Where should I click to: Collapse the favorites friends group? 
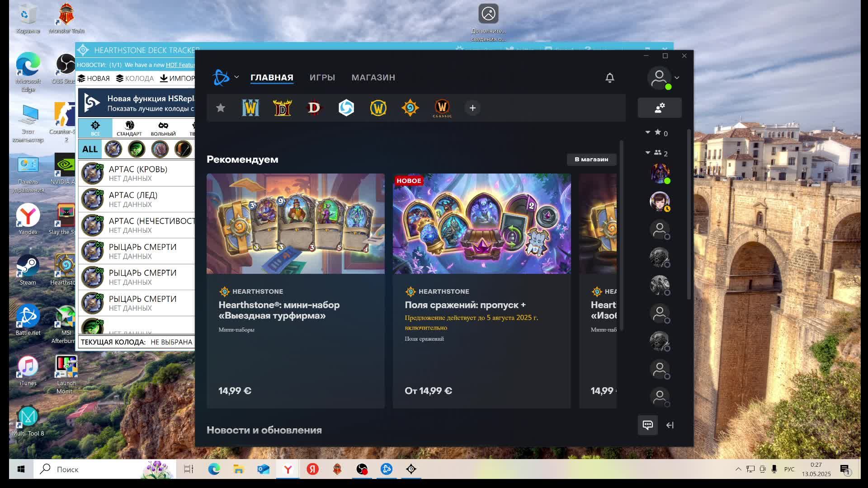point(648,132)
